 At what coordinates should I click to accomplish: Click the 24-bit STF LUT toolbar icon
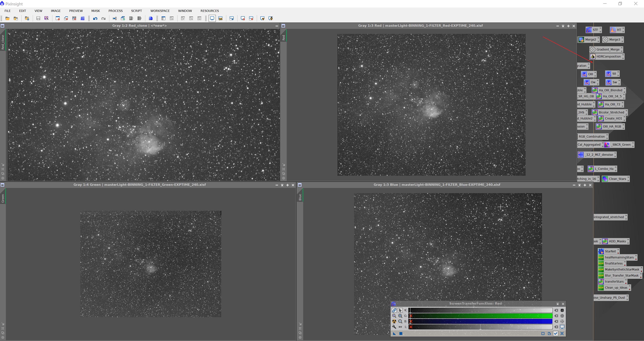point(220,18)
